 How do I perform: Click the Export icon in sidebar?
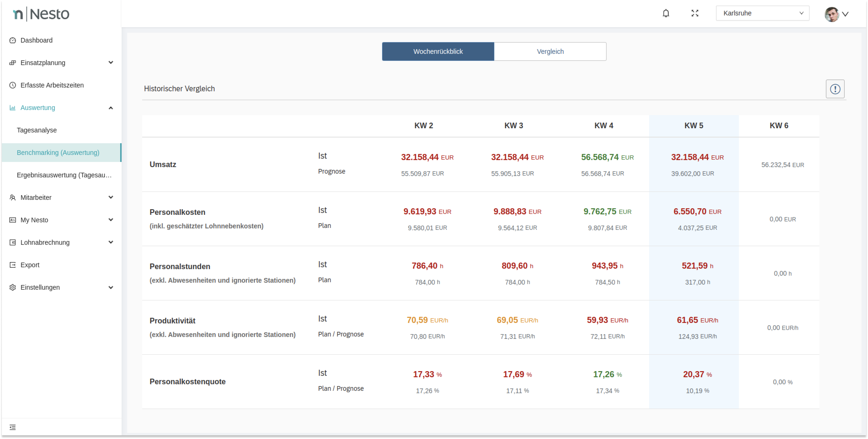click(x=13, y=265)
